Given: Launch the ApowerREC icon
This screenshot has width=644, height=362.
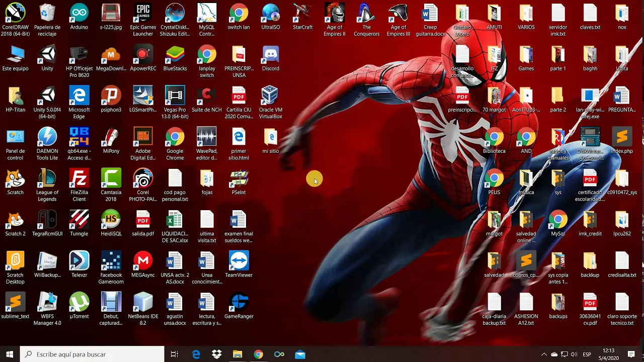Looking at the screenshot, I should pyautogui.click(x=143, y=58).
